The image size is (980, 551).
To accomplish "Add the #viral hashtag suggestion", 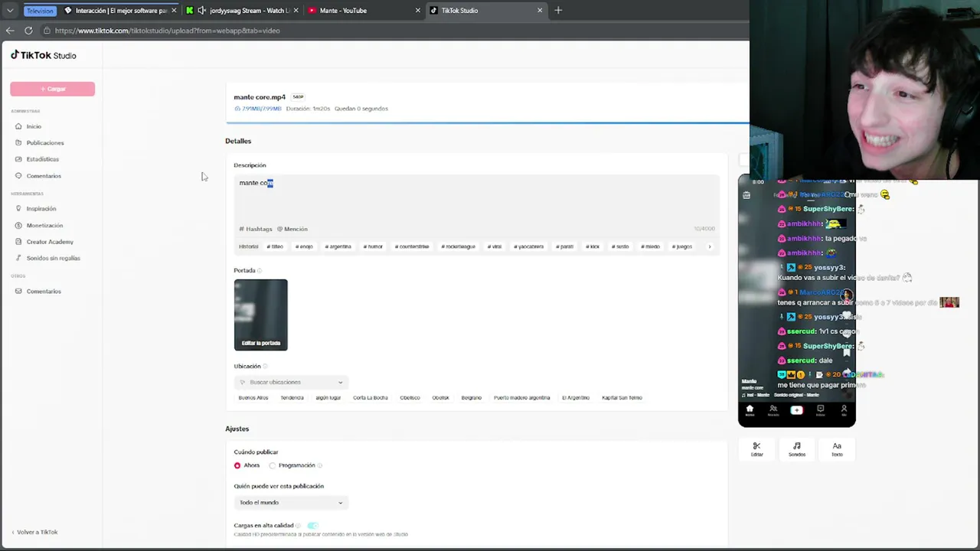I will click(495, 246).
